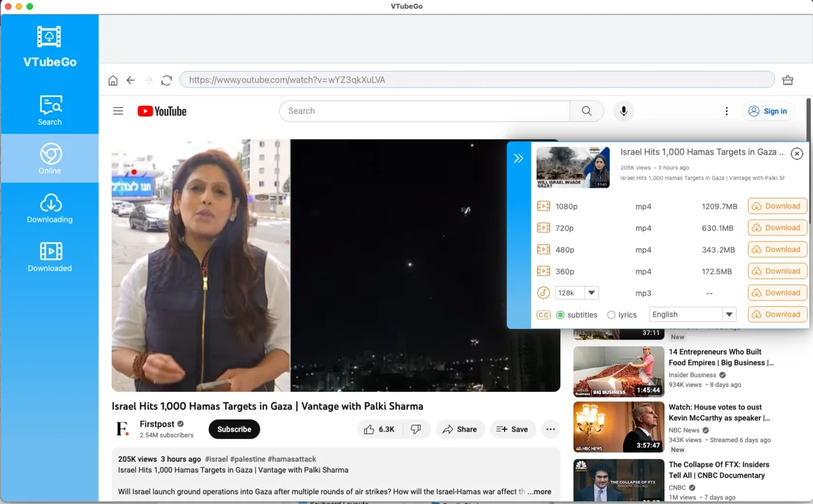Download the 1080p mp4 version

[x=778, y=206]
